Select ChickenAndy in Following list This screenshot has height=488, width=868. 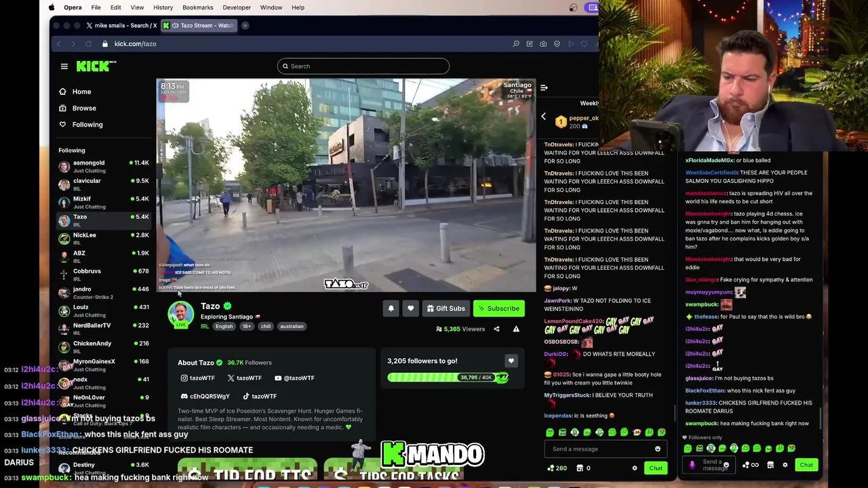tap(103, 347)
